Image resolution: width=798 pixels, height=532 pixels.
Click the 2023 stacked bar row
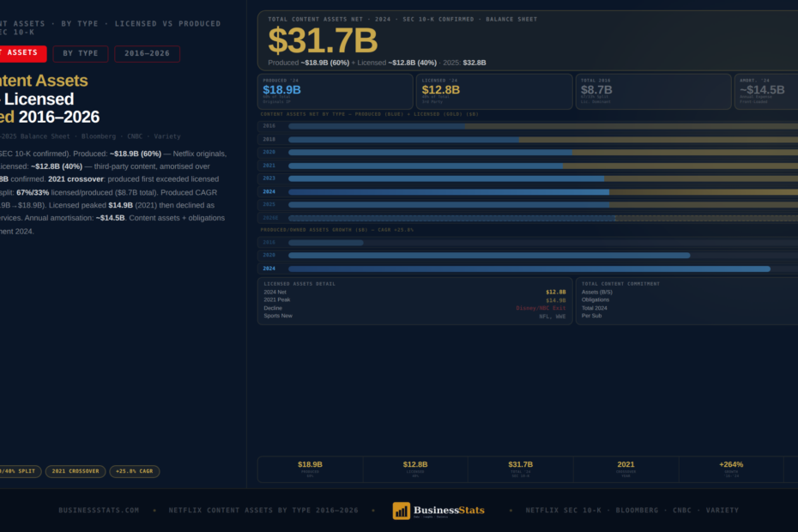coord(528,178)
